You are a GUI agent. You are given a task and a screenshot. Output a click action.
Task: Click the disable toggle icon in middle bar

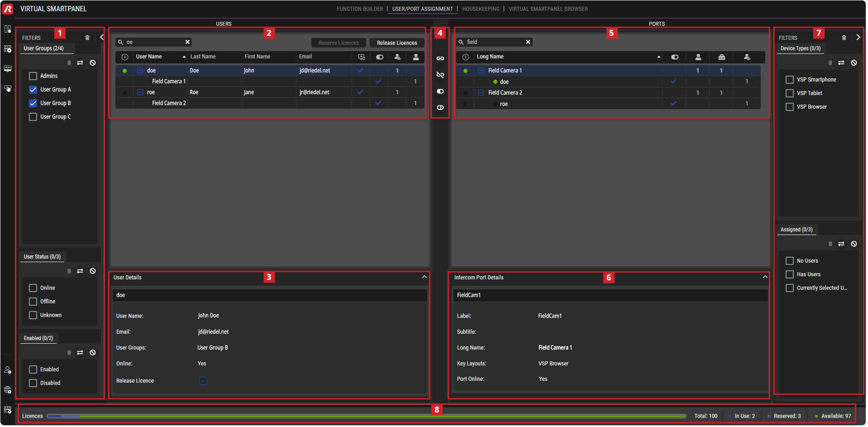[440, 107]
